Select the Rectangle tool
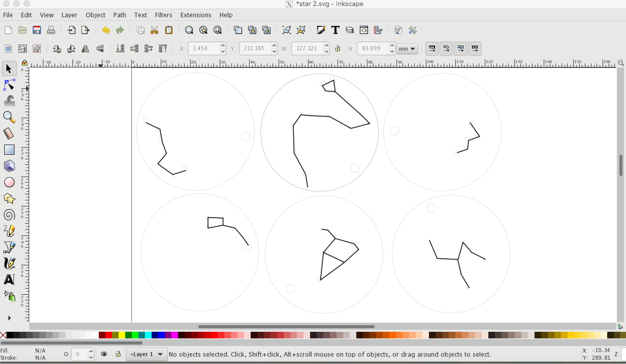Screen dimensions: 626x364 (9, 150)
